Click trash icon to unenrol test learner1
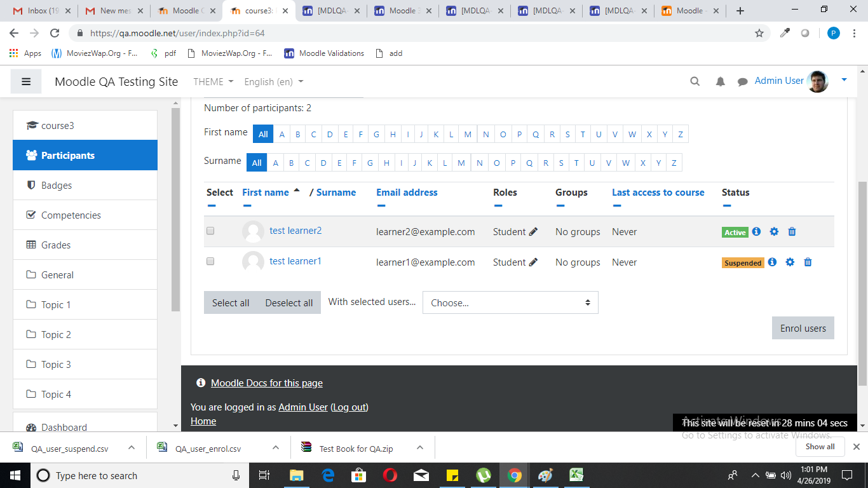 [808, 262]
